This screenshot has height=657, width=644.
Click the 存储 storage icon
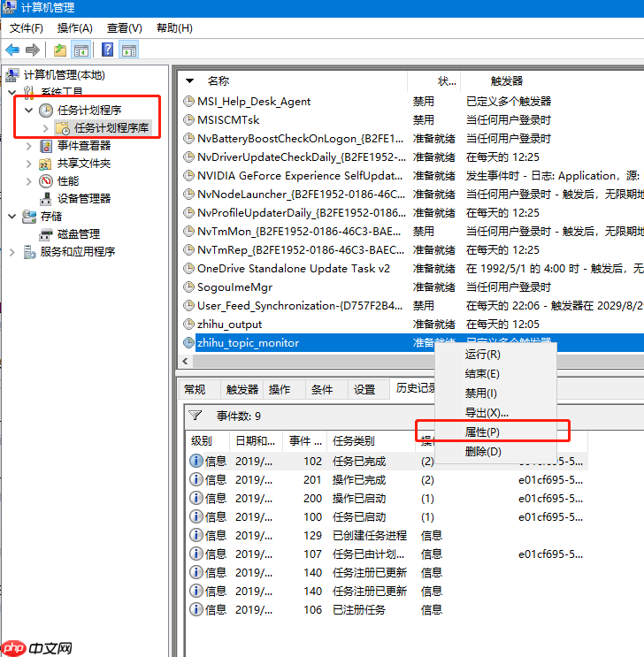[29, 217]
